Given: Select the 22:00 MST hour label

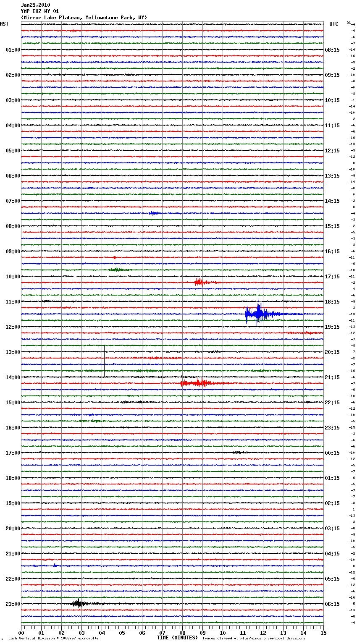Looking at the screenshot, I should click(x=13, y=579).
